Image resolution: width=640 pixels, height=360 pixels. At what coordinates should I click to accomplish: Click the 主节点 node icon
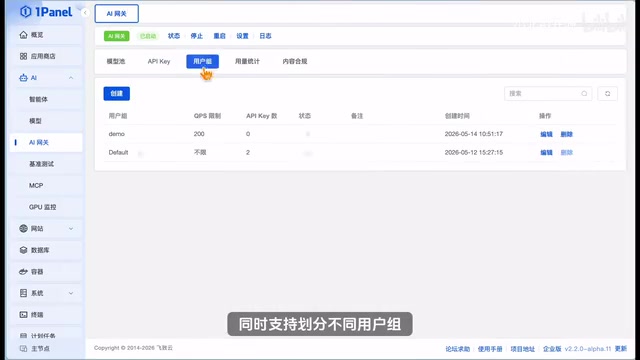[23, 349]
